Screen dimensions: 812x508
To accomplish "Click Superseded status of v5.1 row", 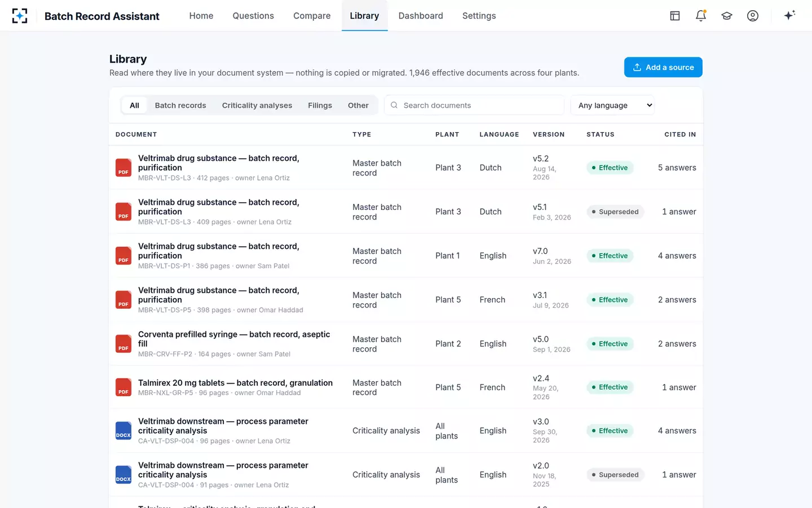I will [615, 212].
